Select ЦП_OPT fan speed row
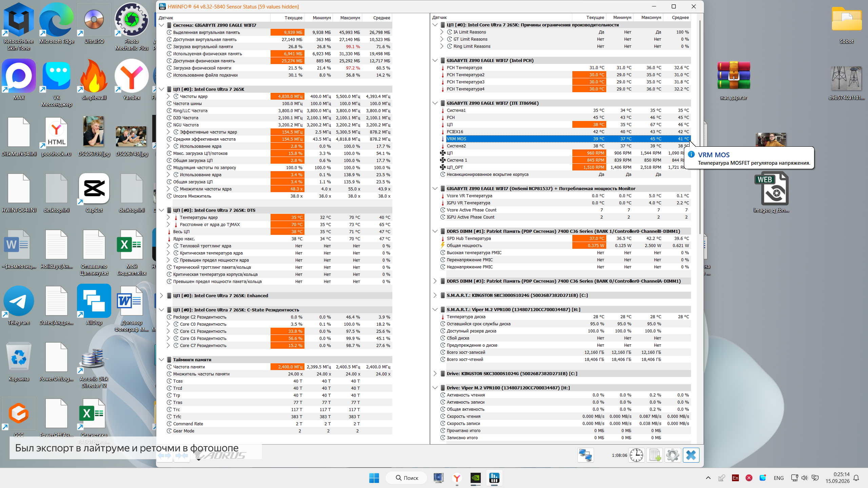The image size is (868, 488). (x=565, y=167)
